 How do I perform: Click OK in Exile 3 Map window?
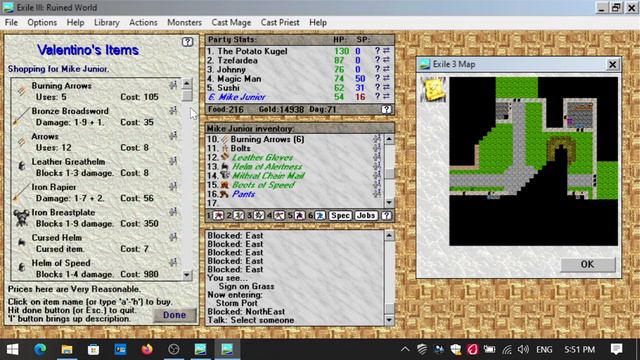(587, 264)
